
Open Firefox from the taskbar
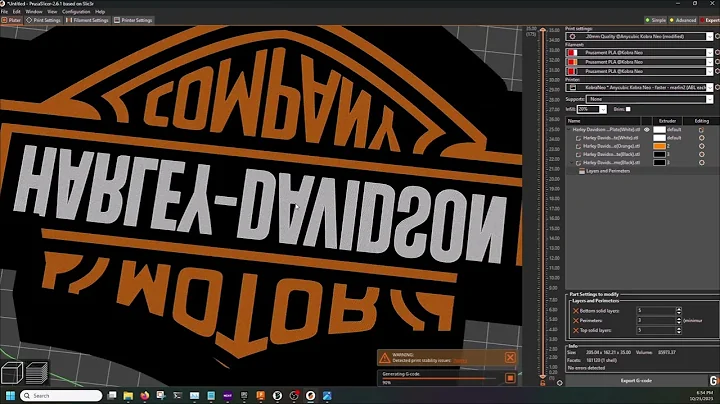coord(145,395)
